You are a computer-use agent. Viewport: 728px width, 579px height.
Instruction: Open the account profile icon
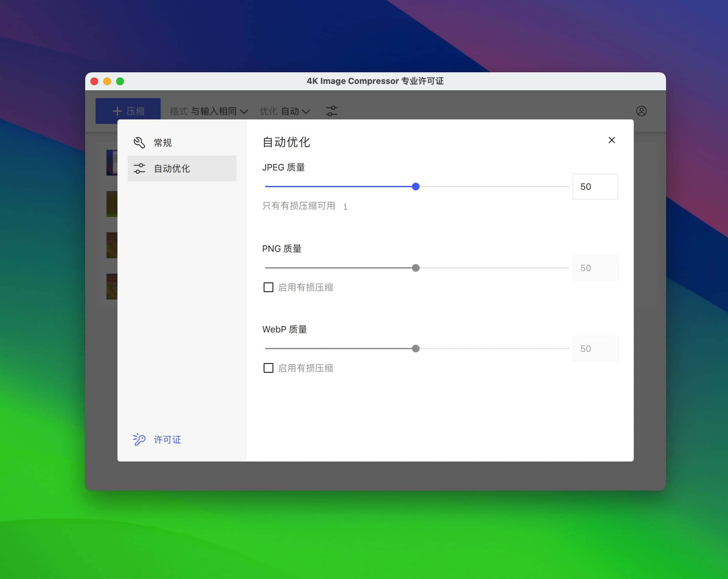tap(641, 111)
